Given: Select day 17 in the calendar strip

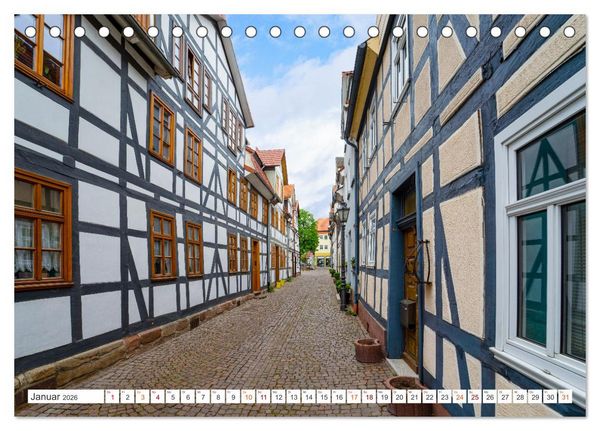Looking at the screenshot, I should 354,397.
